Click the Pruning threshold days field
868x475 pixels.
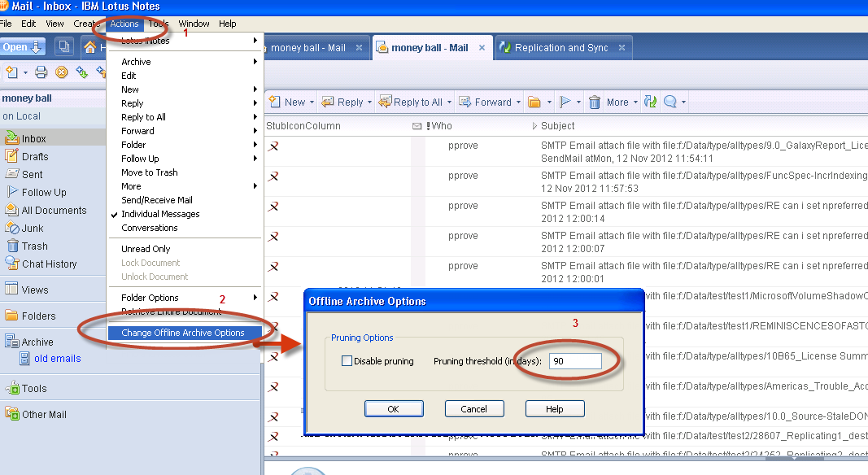[x=575, y=361]
